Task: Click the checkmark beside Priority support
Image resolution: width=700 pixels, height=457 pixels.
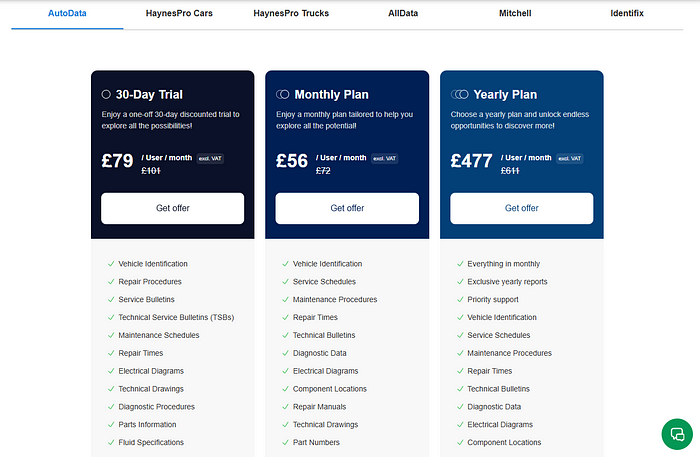Action: pos(460,299)
